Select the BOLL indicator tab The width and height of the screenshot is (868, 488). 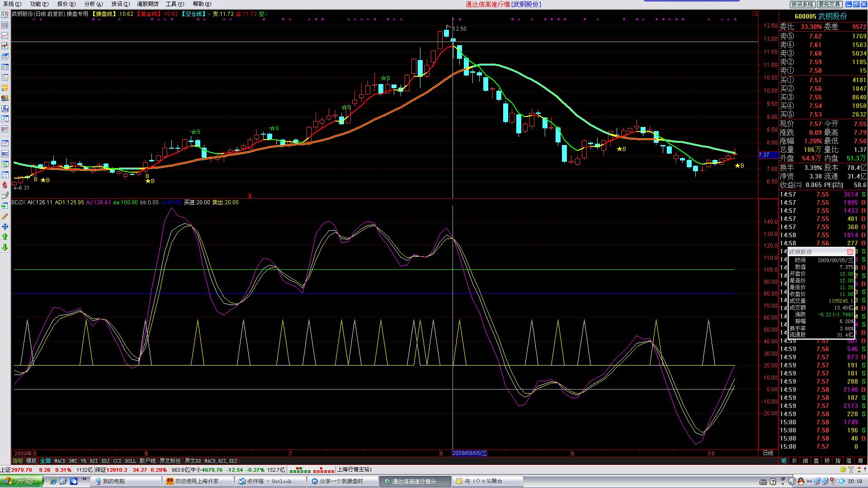130,461
